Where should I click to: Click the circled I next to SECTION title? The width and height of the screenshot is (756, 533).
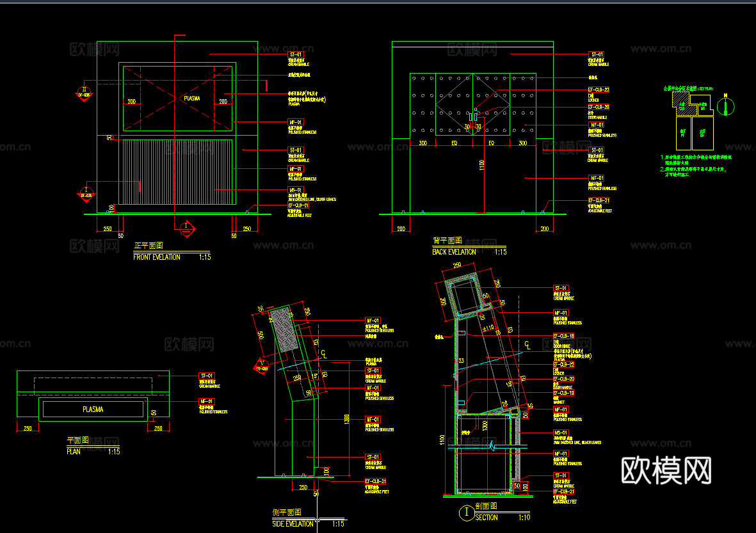466,513
